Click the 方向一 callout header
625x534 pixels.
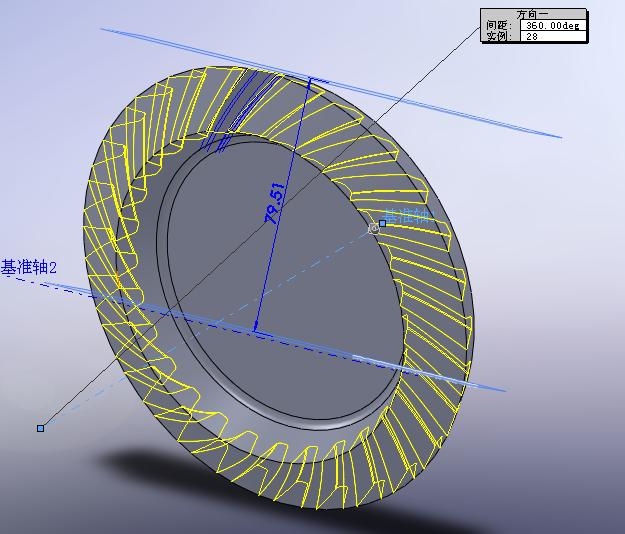(533, 14)
